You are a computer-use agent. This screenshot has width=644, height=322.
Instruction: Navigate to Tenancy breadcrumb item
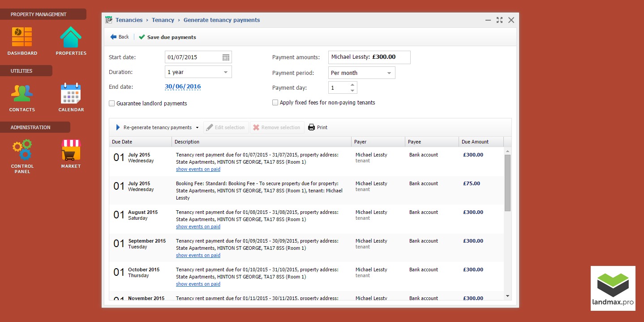click(x=163, y=20)
